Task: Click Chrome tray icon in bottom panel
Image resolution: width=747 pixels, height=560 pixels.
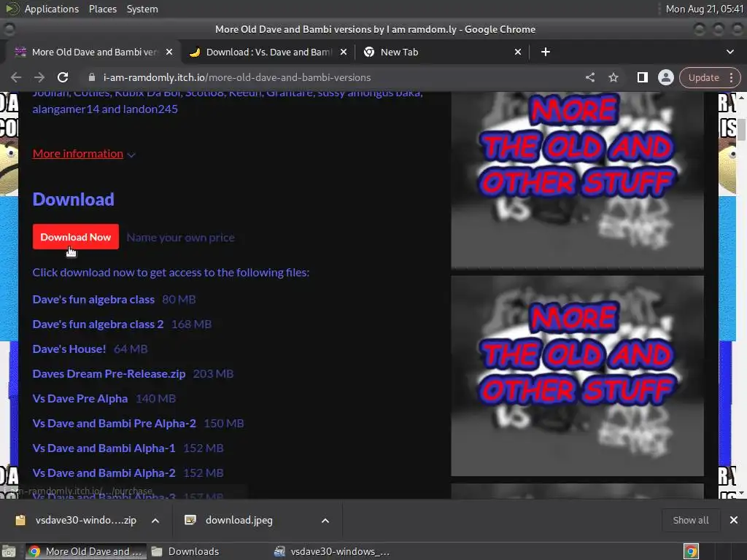Action: tap(691, 551)
